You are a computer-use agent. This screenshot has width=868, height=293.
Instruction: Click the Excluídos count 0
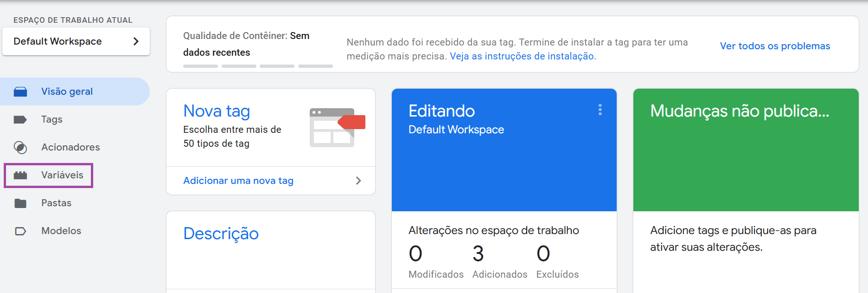tap(543, 254)
